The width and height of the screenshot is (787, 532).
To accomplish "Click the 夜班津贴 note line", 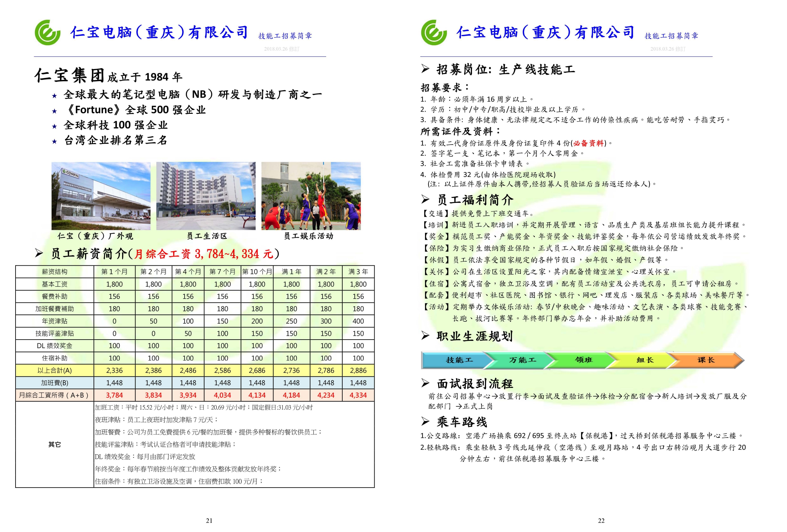I will pyautogui.click(x=156, y=420).
